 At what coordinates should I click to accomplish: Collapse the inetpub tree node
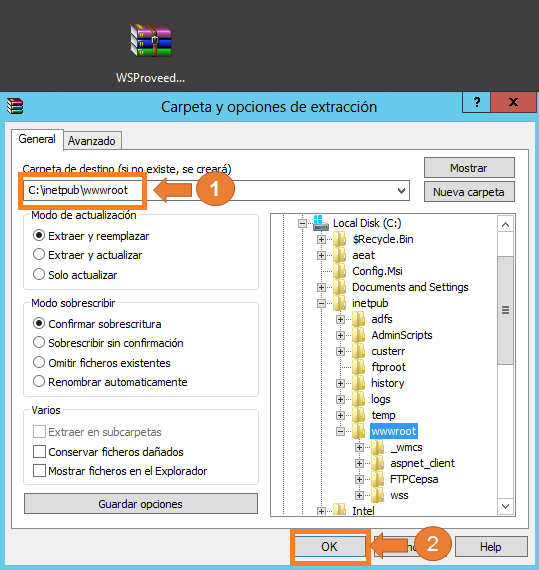click(x=321, y=303)
